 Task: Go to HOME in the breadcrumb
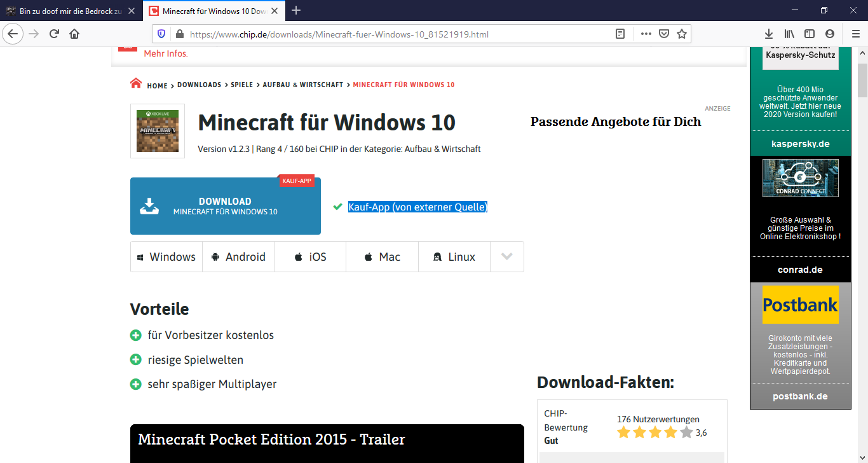point(157,85)
